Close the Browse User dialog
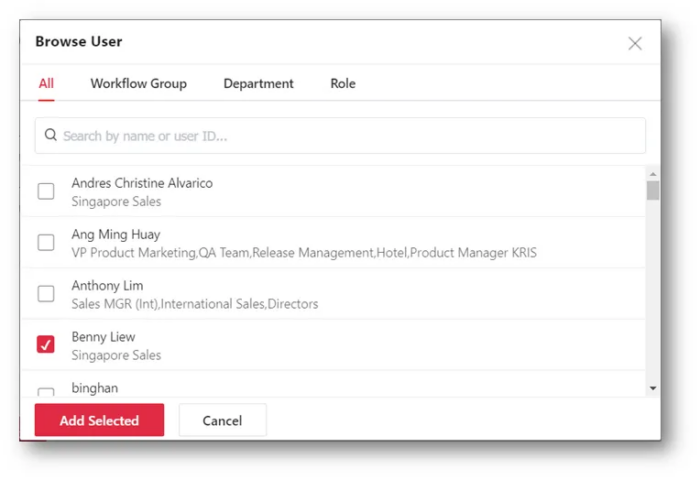This screenshot has width=700, height=480. (x=634, y=43)
